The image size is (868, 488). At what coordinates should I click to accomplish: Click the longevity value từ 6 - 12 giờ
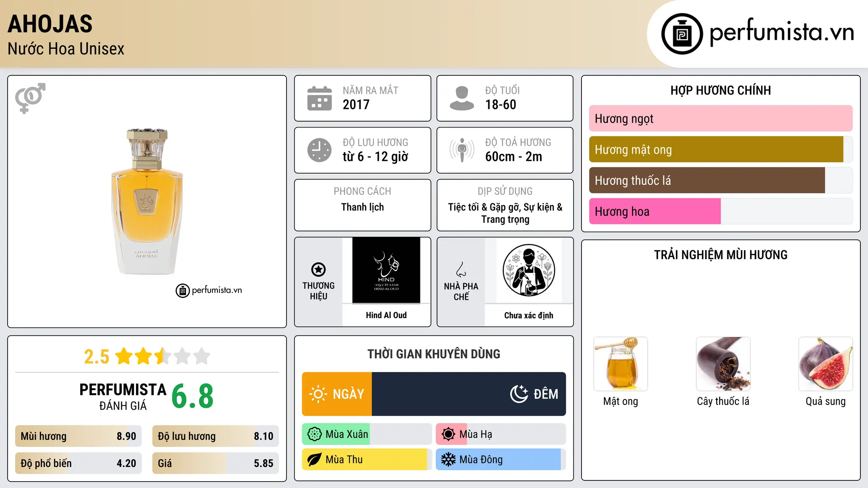click(x=375, y=157)
